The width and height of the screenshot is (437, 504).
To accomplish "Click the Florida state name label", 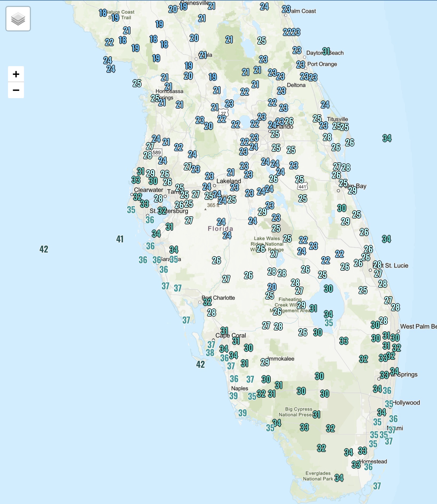I will (x=220, y=229).
